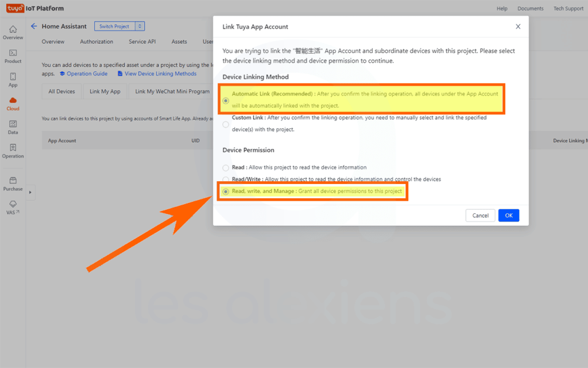Select the Read/Write permission radio
Screen dimensions: 588x368
coord(226,179)
